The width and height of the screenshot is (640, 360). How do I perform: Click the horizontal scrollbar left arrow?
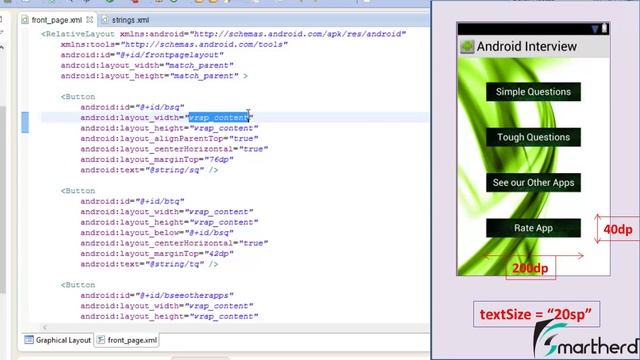pyautogui.click(x=45, y=327)
